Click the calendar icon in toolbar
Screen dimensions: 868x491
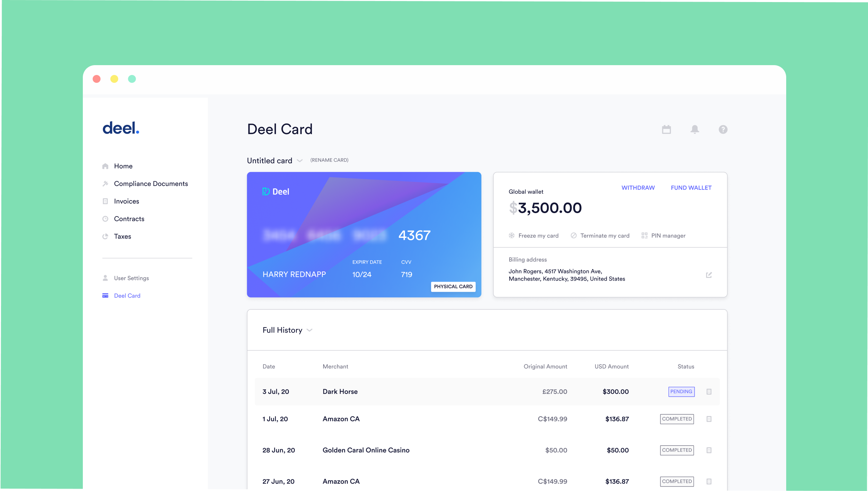point(666,129)
